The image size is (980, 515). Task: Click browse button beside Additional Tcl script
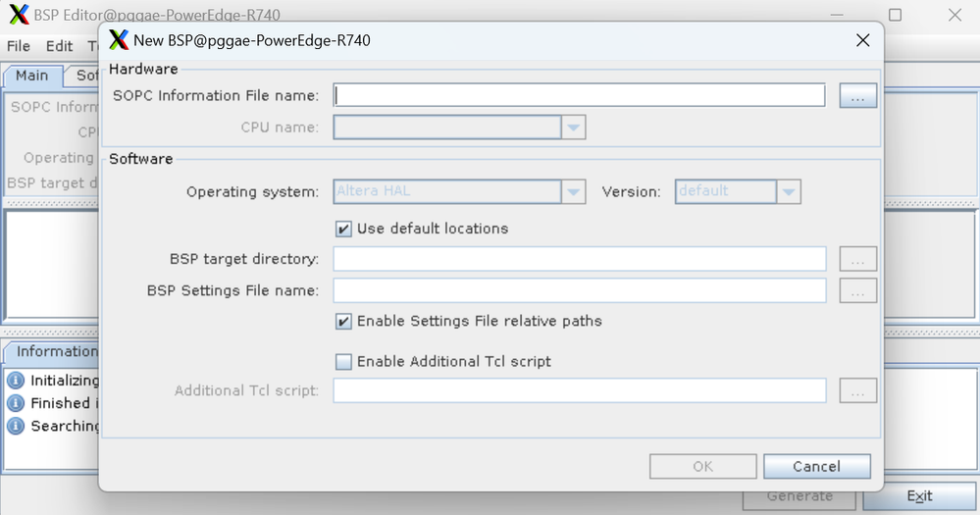(857, 390)
